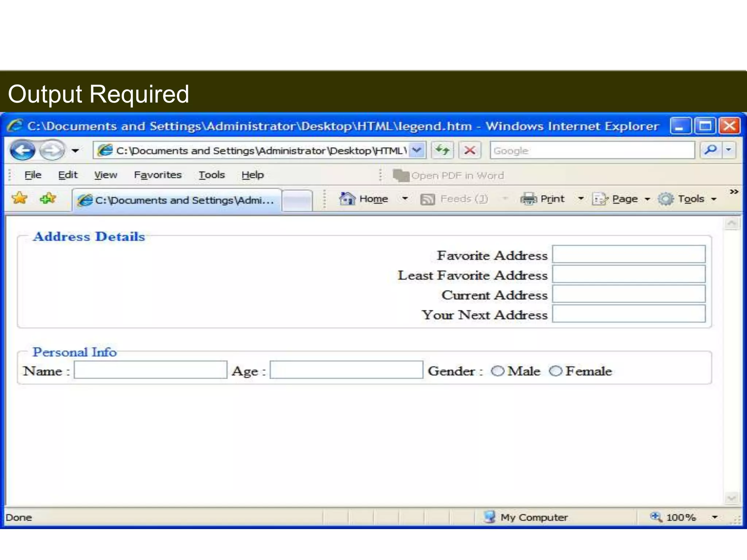Close the Internet Explorer window

pyautogui.click(x=729, y=126)
